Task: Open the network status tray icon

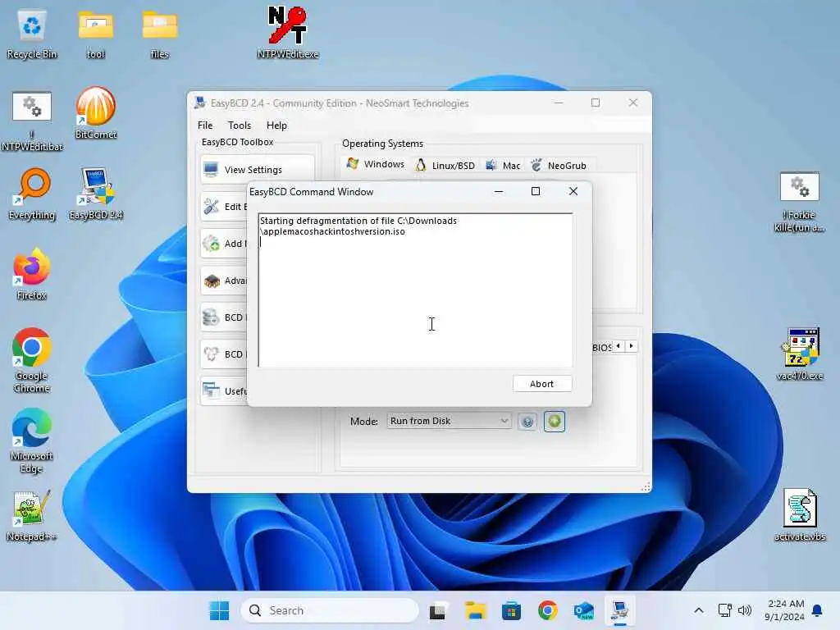Action: (x=724, y=610)
